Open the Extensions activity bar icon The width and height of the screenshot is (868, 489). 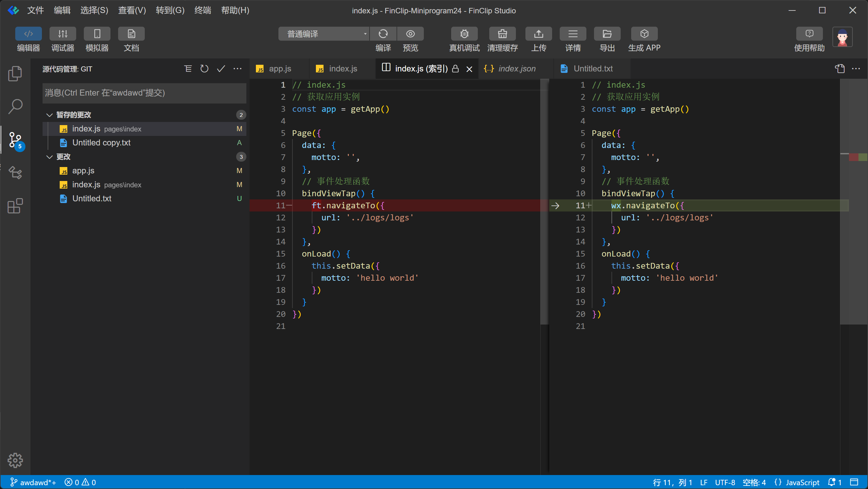[x=15, y=205]
